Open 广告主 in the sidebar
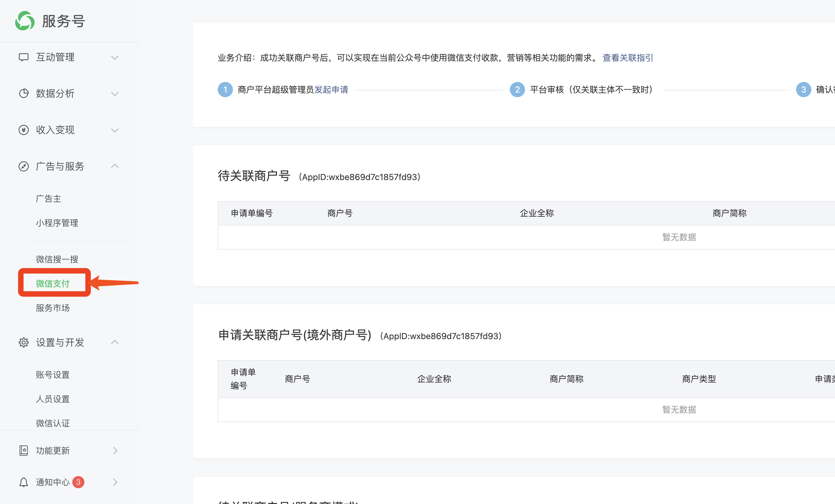Image resolution: width=835 pixels, height=504 pixels. [49, 199]
